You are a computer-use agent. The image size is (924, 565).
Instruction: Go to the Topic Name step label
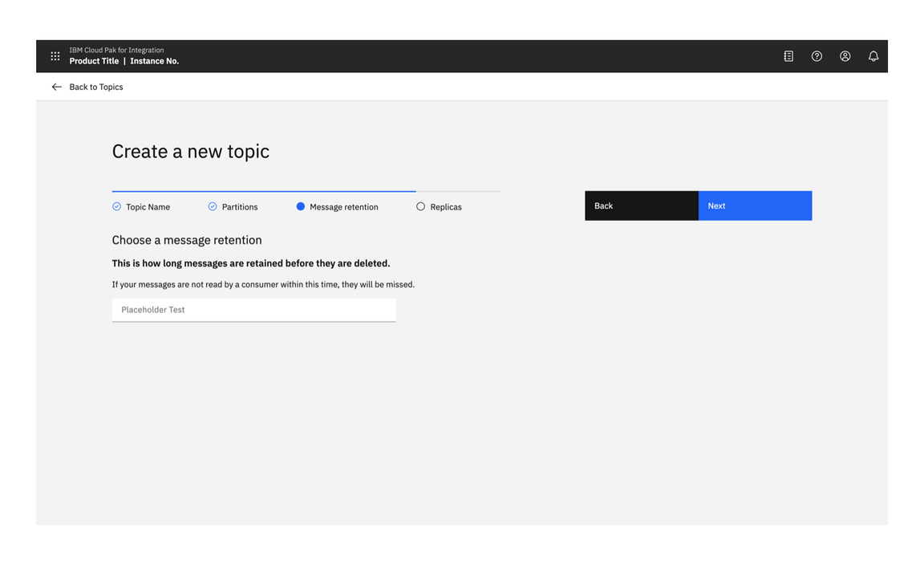pos(148,207)
